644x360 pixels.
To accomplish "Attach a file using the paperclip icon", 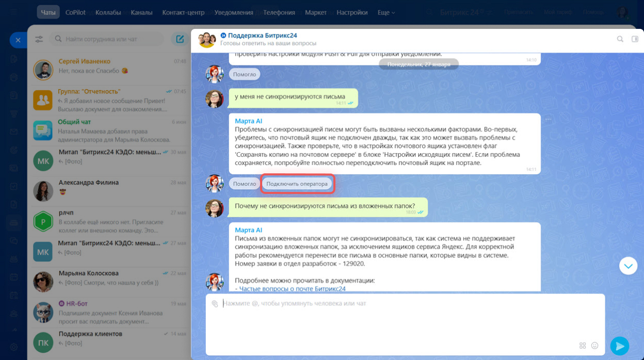I will [x=215, y=304].
